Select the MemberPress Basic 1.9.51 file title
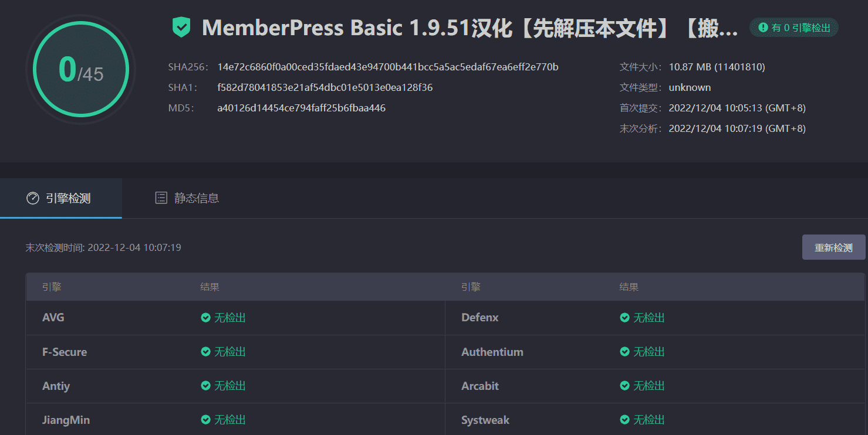The height and width of the screenshot is (435, 868). coord(470,28)
